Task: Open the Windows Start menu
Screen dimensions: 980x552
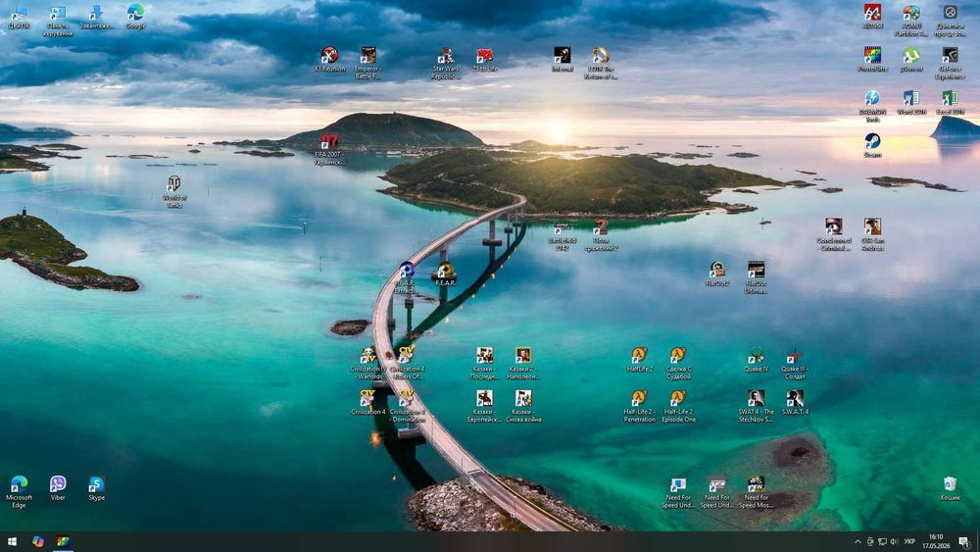Action: 12,541
